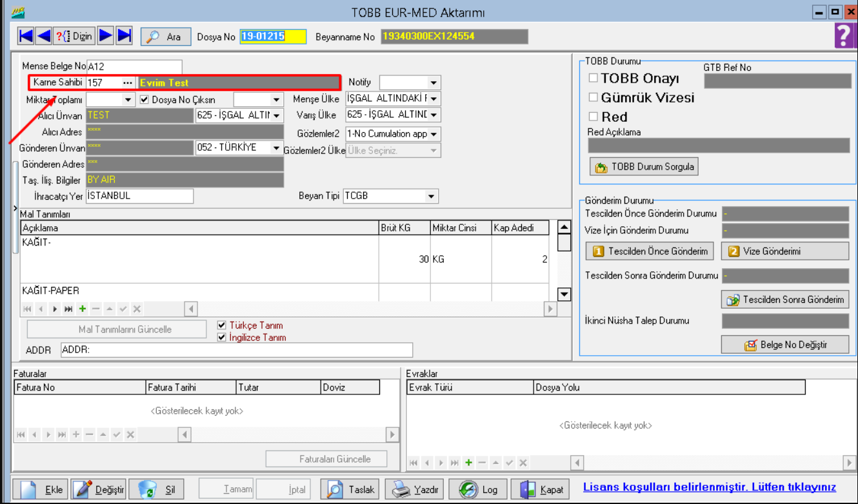Uncheck Dosya No Çıksın checkbox

click(x=145, y=100)
